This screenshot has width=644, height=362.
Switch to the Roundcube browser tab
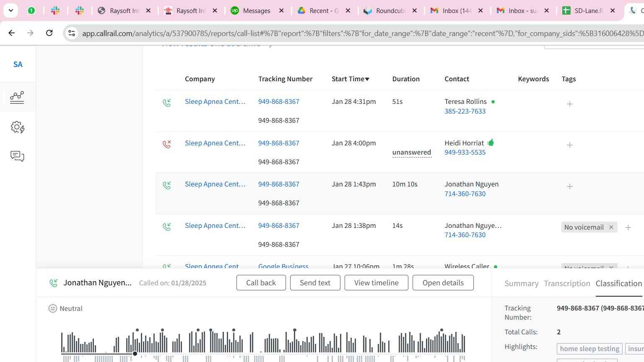390,11
